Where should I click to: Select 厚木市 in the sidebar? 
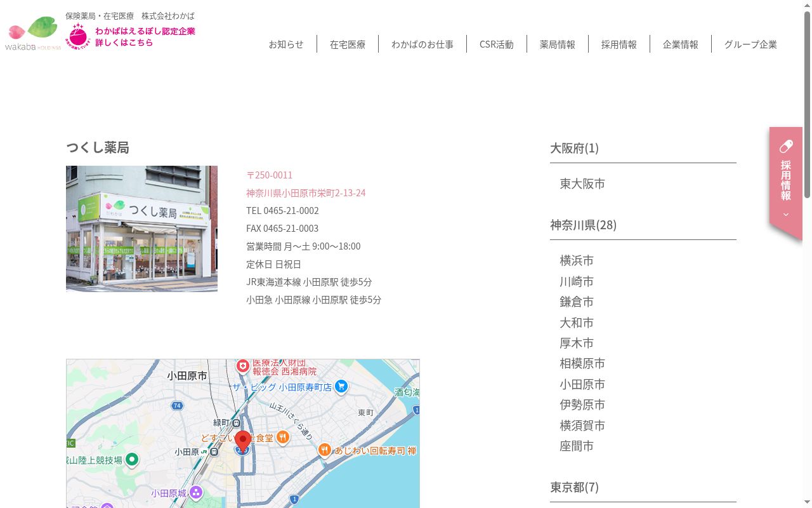[577, 343]
